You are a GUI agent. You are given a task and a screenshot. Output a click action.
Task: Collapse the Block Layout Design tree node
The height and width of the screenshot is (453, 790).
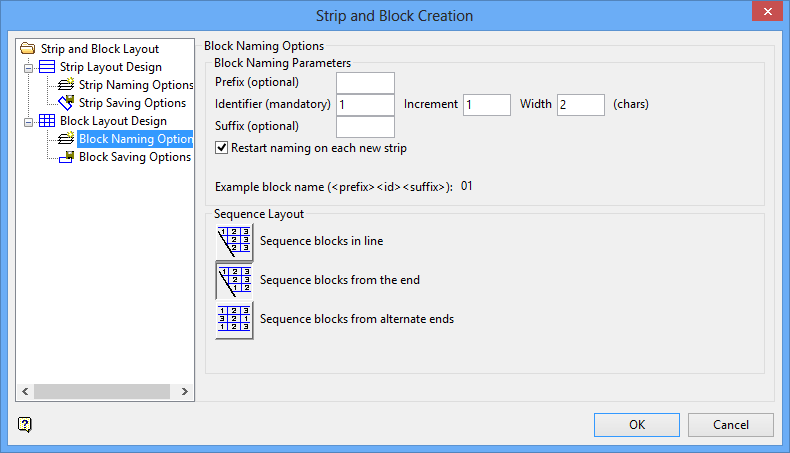(x=30, y=121)
